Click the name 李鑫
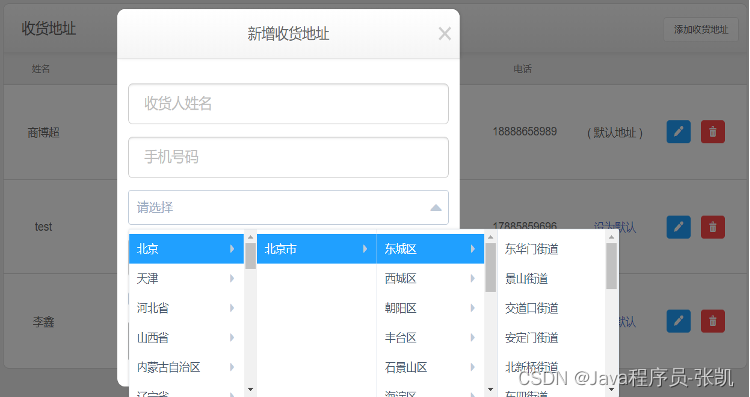The width and height of the screenshot is (750, 397). point(44,322)
